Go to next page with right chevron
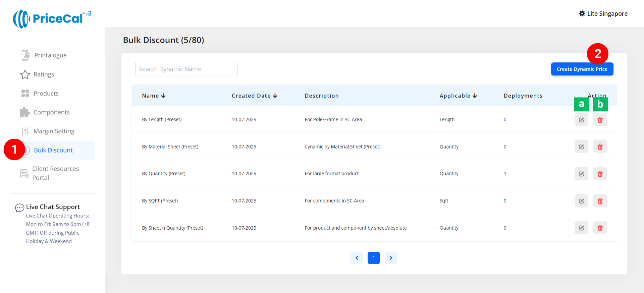The height and width of the screenshot is (293, 644). (x=391, y=258)
